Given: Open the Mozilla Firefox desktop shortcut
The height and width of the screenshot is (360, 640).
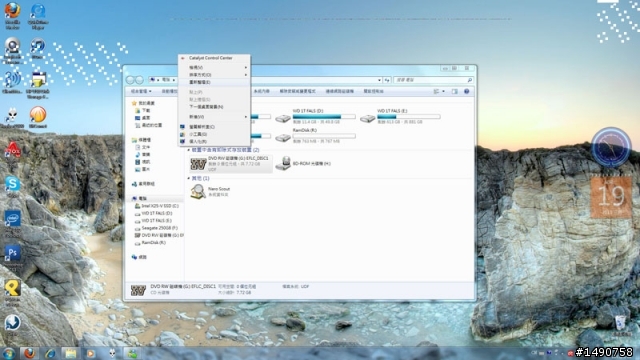Looking at the screenshot, I should [12, 16].
